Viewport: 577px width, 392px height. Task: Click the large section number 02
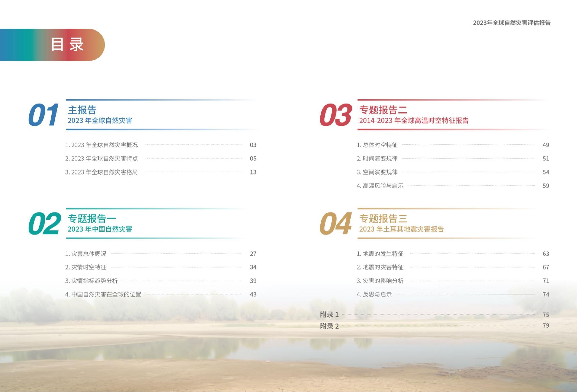coord(45,224)
